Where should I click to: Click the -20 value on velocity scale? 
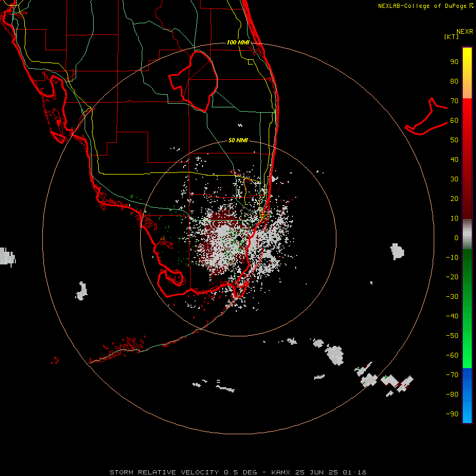(x=452, y=277)
